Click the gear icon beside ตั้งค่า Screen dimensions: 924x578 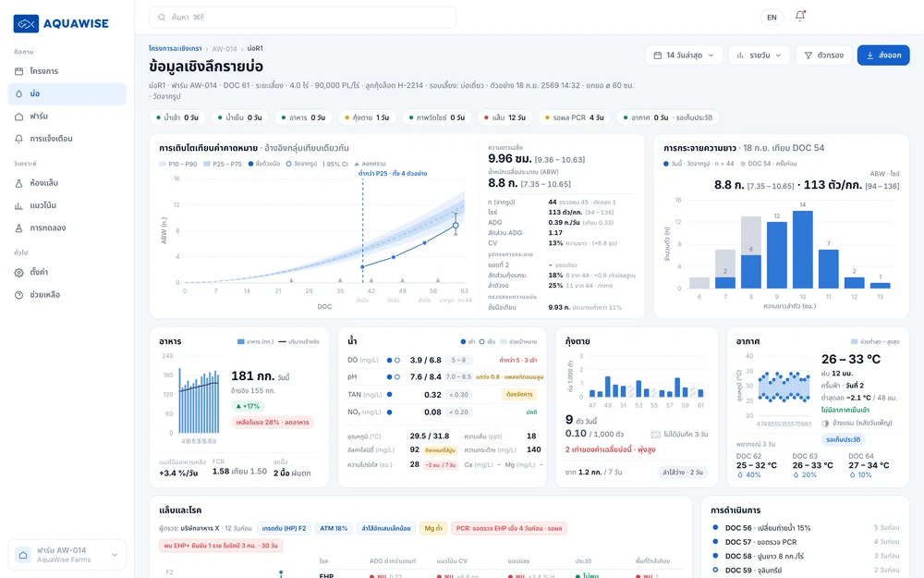pos(18,273)
